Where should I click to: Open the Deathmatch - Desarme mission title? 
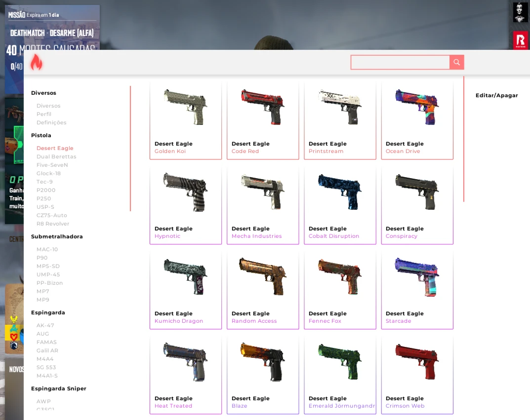tap(52, 33)
